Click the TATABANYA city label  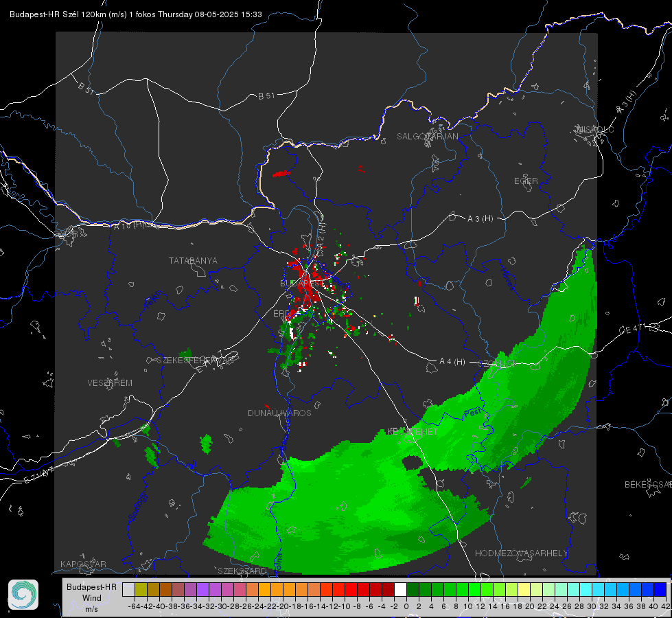point(193,261)
